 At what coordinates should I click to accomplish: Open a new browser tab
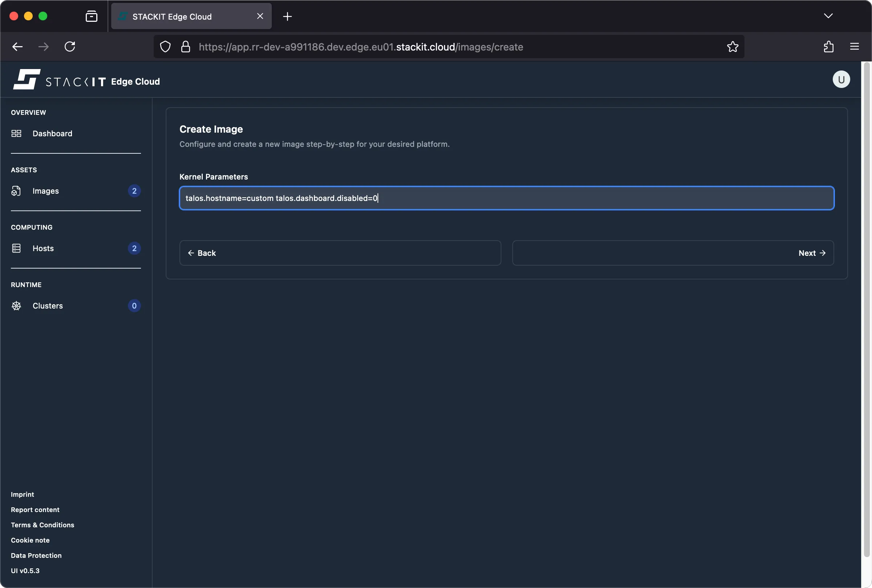coord(287,16)
